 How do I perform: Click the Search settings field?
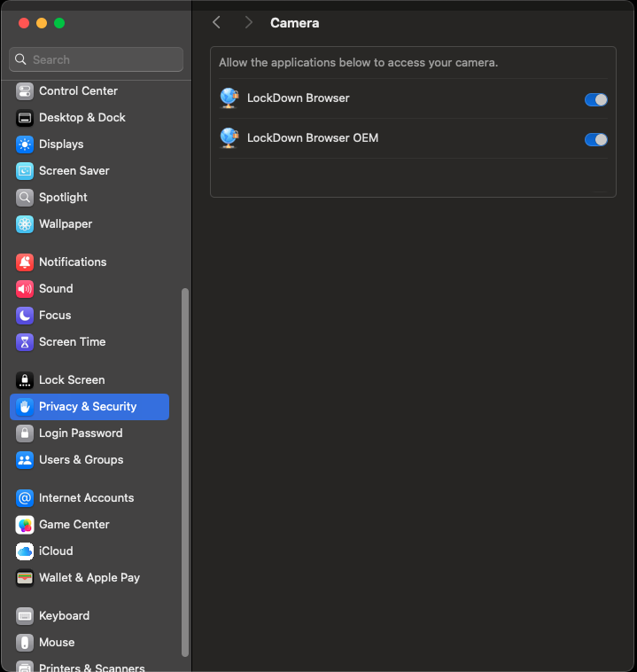pos(96,59)
